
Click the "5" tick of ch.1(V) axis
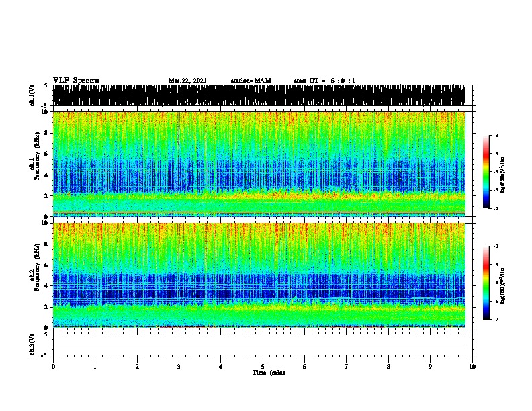click(x=46, y=85)
